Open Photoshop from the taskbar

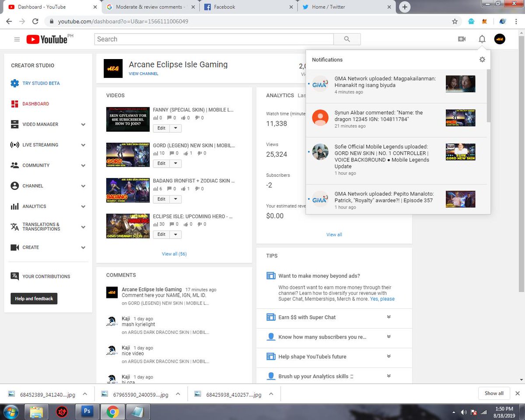click(87, 412)
